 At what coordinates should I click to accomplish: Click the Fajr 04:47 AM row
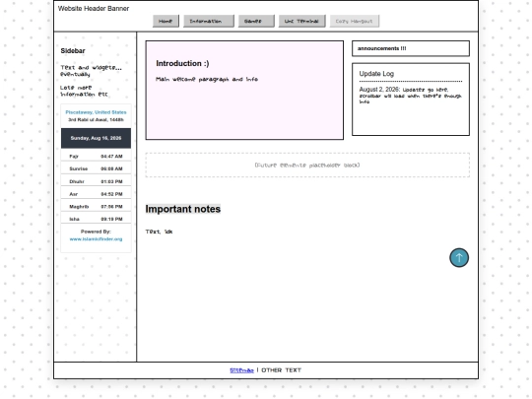(x=96, y=156)
